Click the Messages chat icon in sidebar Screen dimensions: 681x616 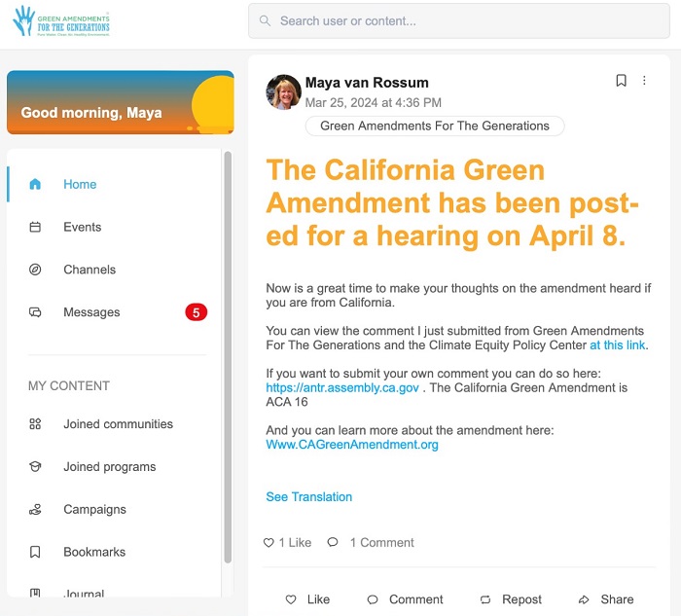[35, 312]
